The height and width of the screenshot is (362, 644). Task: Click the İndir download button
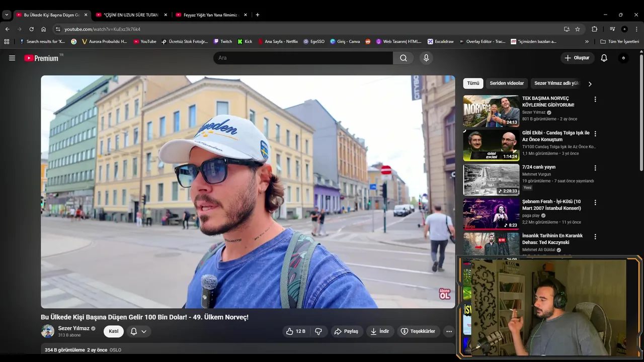pos(380,331)
